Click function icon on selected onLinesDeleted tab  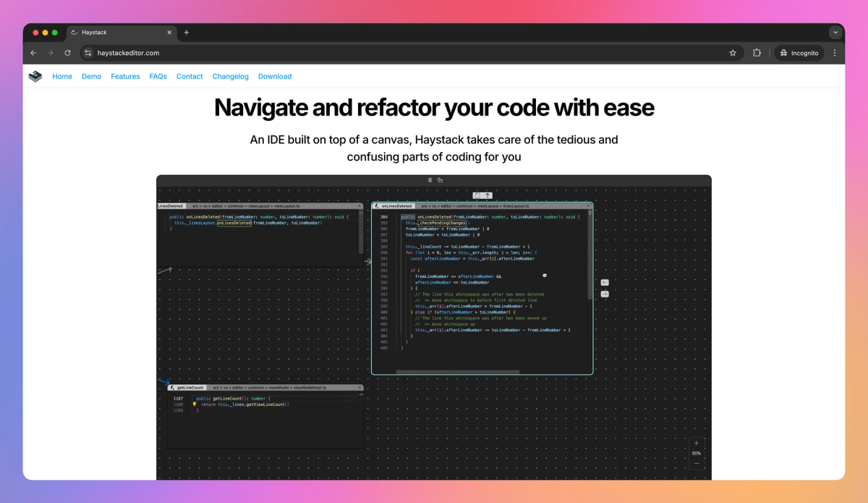tap(378, 206)
